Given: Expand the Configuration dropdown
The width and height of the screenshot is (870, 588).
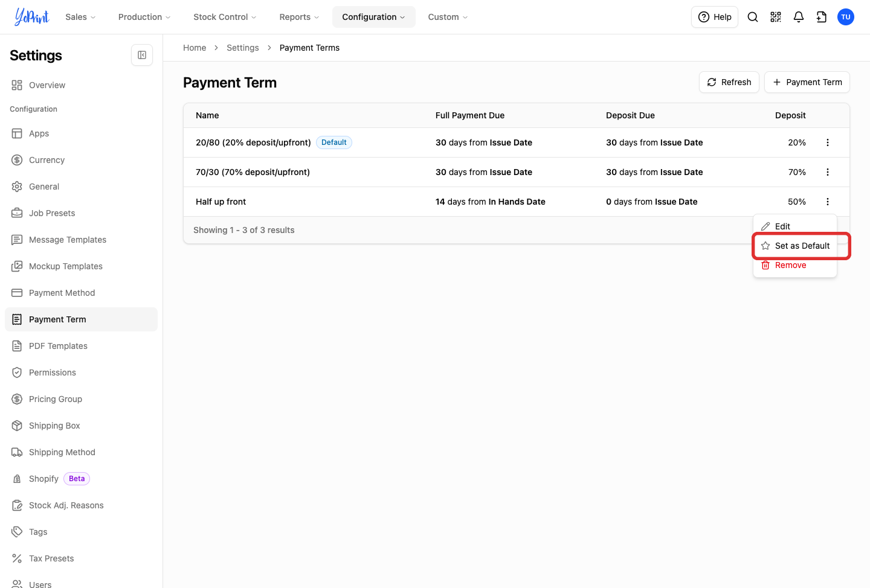Looking at the screenshot, I should pyautogui.click(x=374, y=17).
